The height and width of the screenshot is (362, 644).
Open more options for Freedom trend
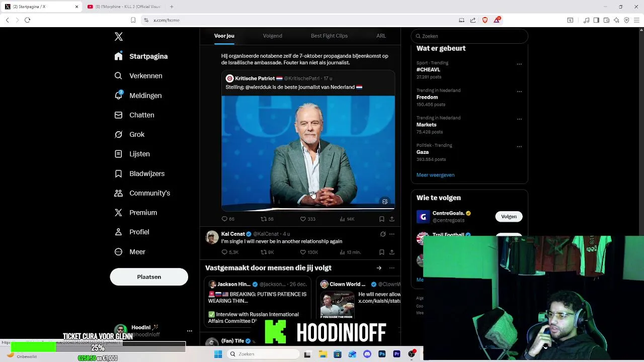[x=519, y=92]
